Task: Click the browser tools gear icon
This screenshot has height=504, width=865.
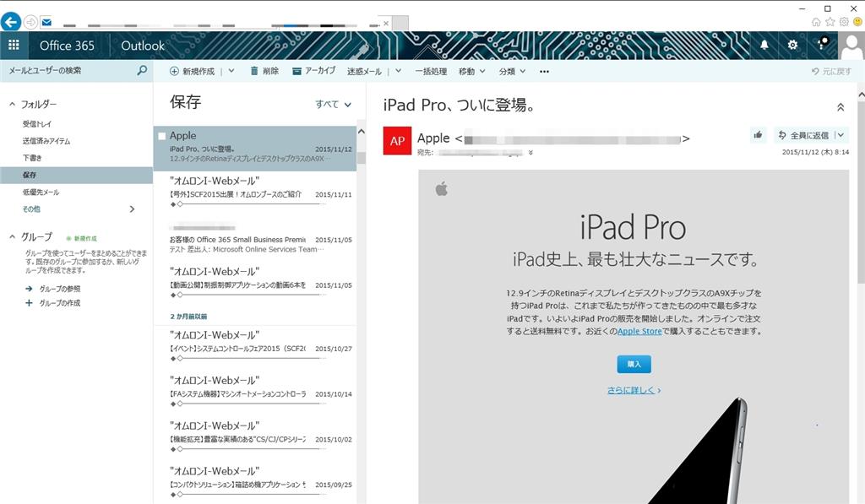Action: coord(844,22)
